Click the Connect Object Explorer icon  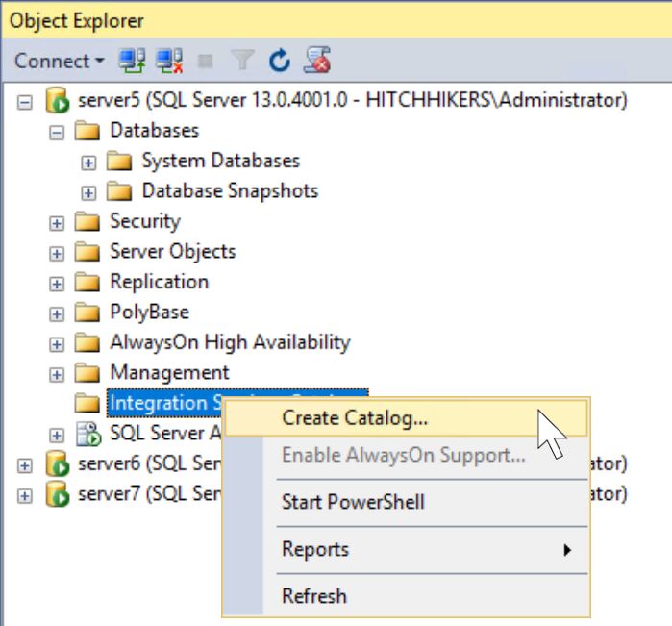(x=132, y=61)
